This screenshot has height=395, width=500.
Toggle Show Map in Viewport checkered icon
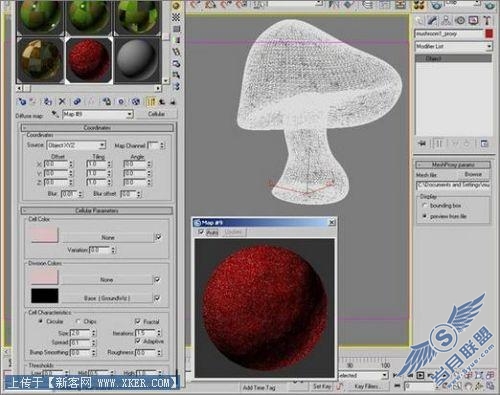135,101
